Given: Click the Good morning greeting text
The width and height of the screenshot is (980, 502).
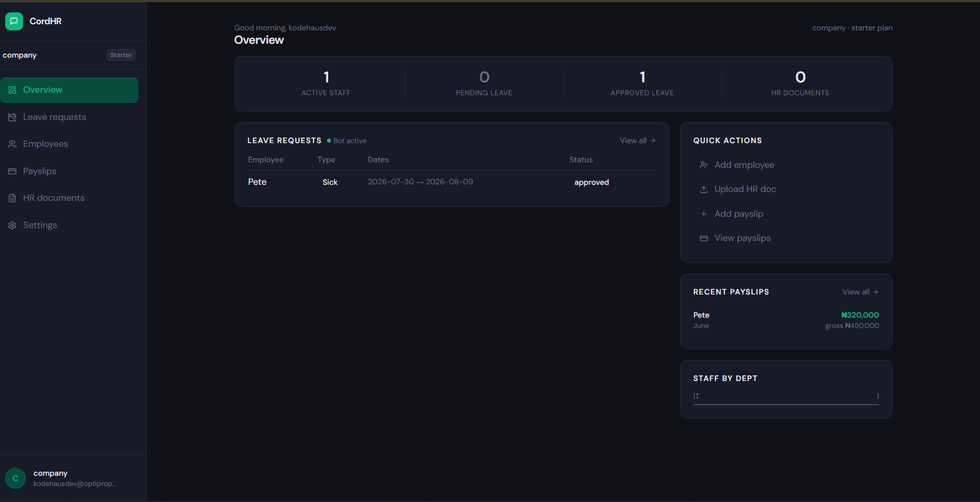Looking at the screenshot, I should (x=285, y=28).
